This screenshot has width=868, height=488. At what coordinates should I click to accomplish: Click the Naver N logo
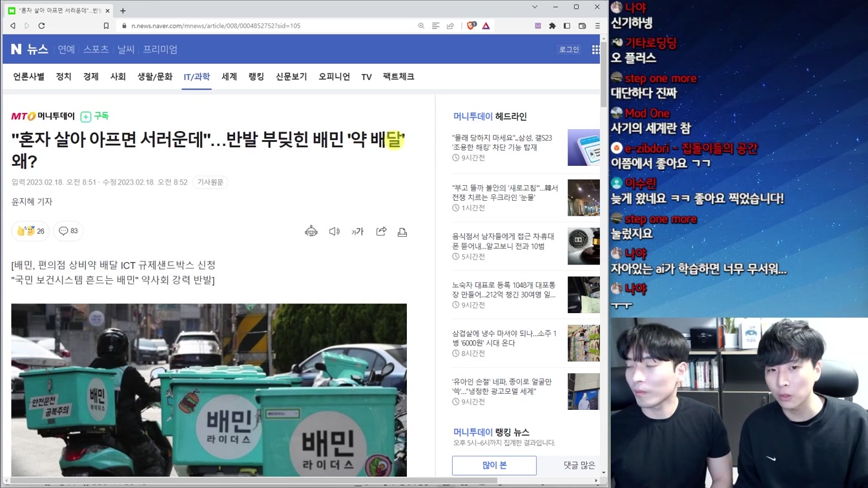(x=17, y=49)
